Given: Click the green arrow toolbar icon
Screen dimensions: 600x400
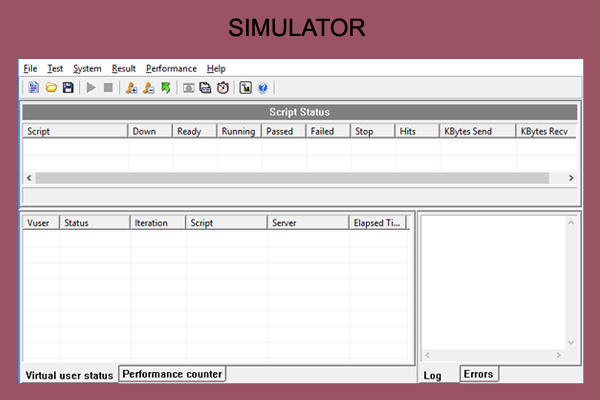Looking at the screenshot, I should 165,88.
